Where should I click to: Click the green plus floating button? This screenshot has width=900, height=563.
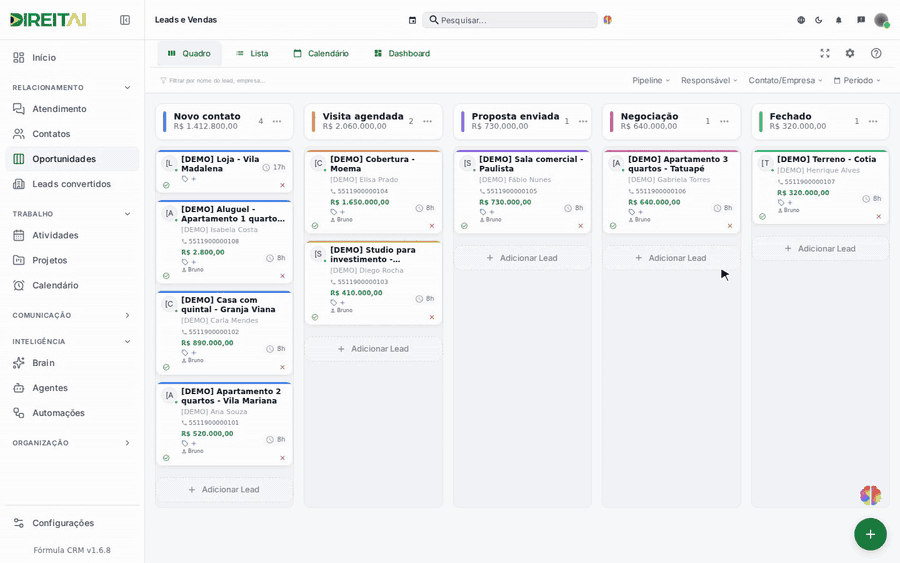[x=870, y=534]
